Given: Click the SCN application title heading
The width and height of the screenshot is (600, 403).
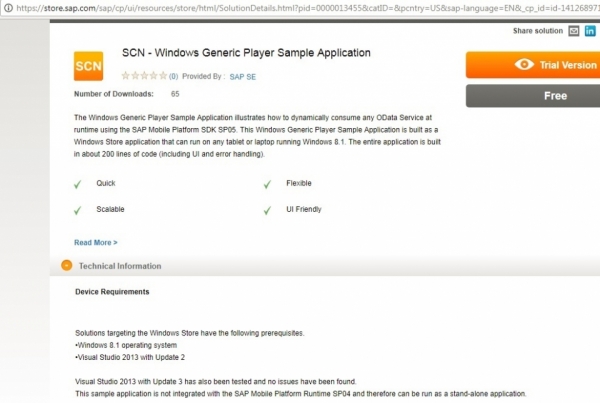Looking at the screenshot, I should coord(245,53).
